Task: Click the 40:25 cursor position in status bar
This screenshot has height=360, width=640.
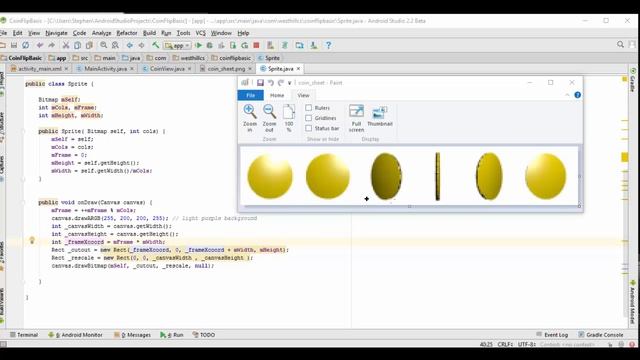Action: click(486, 344)
